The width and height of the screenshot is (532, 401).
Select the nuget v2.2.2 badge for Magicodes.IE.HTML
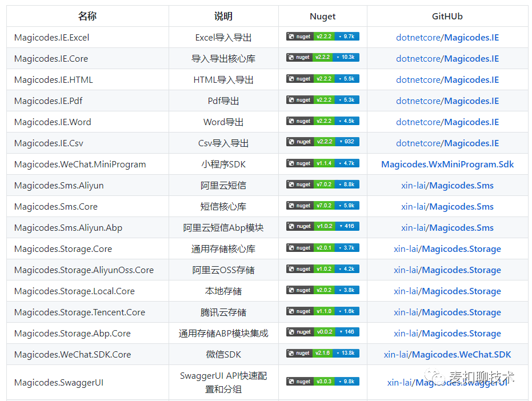coord(323,79)
